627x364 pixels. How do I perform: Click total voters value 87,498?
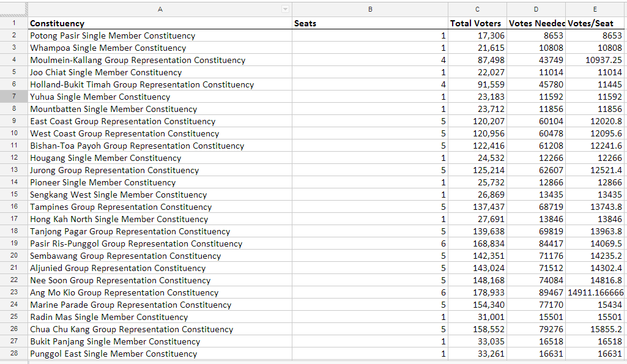tap(477, 60)
